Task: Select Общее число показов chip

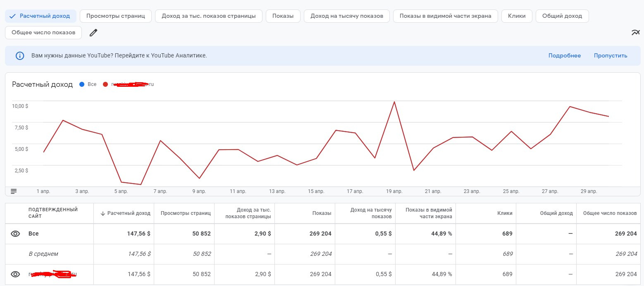Action: tap(43, 33)
